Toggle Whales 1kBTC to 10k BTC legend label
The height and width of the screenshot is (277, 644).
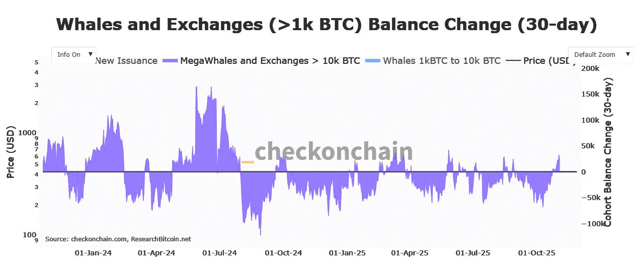click(x=441, y=61)
